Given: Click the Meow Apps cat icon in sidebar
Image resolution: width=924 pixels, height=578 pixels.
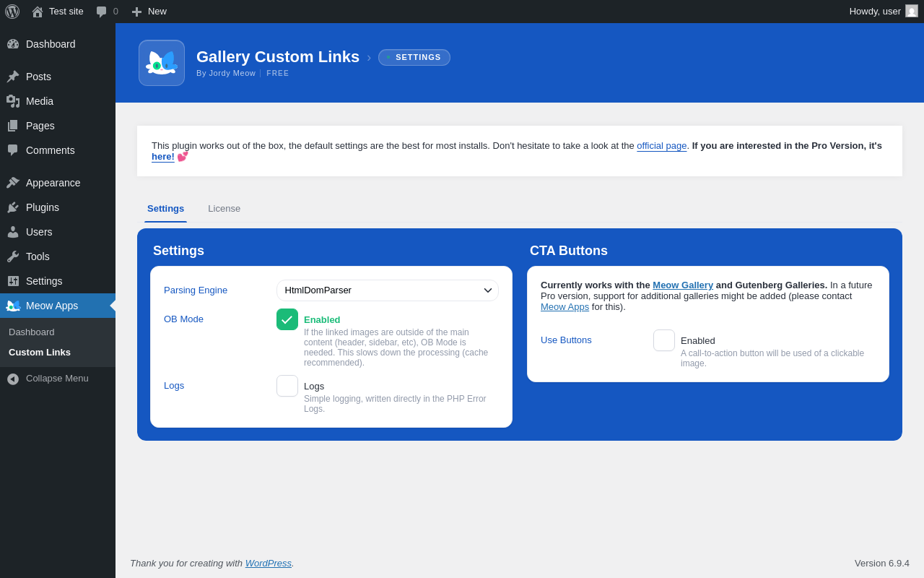Looking at the screenshot, I should coord(13,306).
